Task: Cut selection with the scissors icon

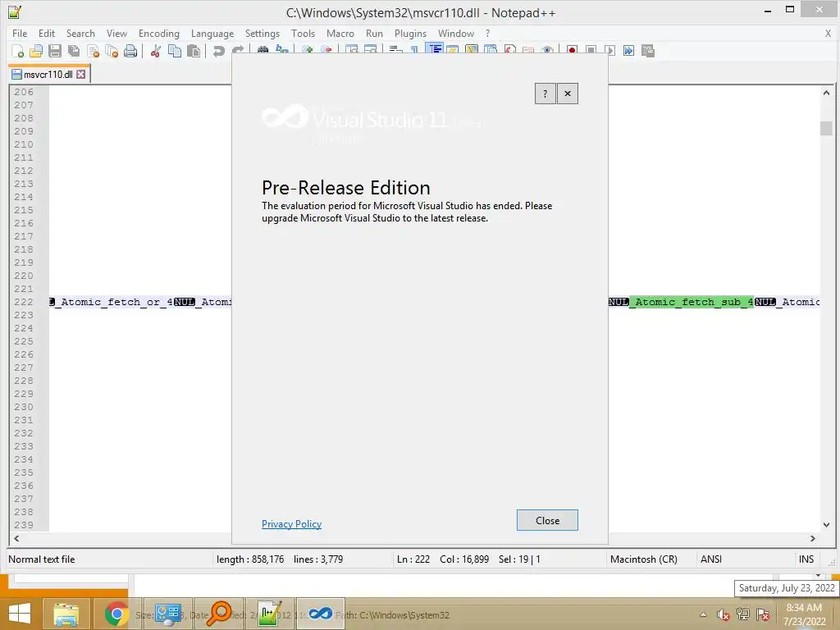Action: [x=156, y=51]
